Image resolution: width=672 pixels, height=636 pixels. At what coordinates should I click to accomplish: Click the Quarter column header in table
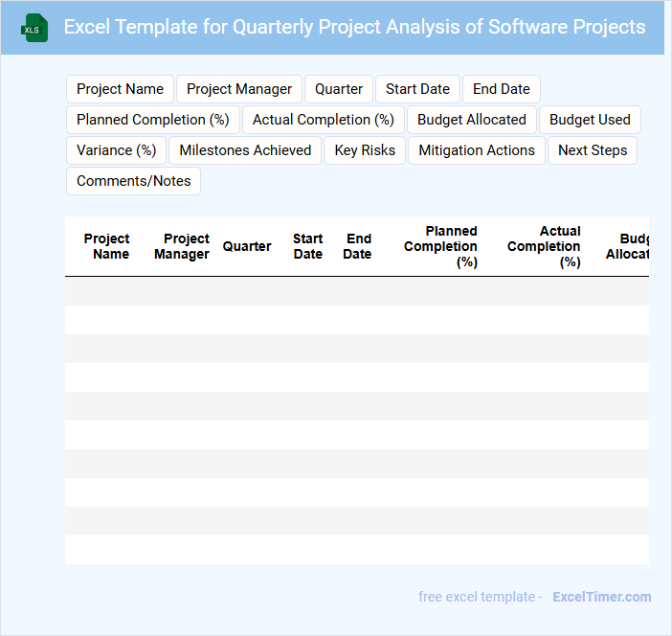coord(247,246)
